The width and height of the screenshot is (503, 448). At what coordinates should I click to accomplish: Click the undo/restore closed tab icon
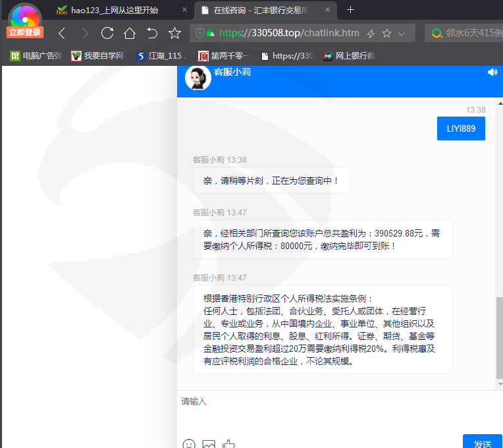[x=152, y=34]
